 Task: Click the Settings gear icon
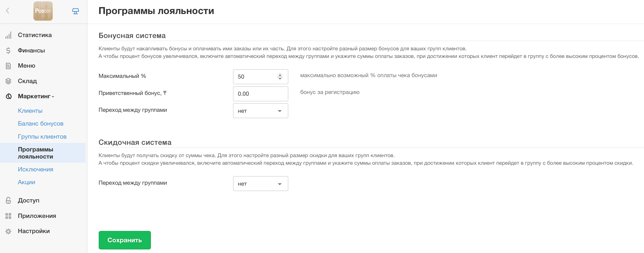(9, 231)
